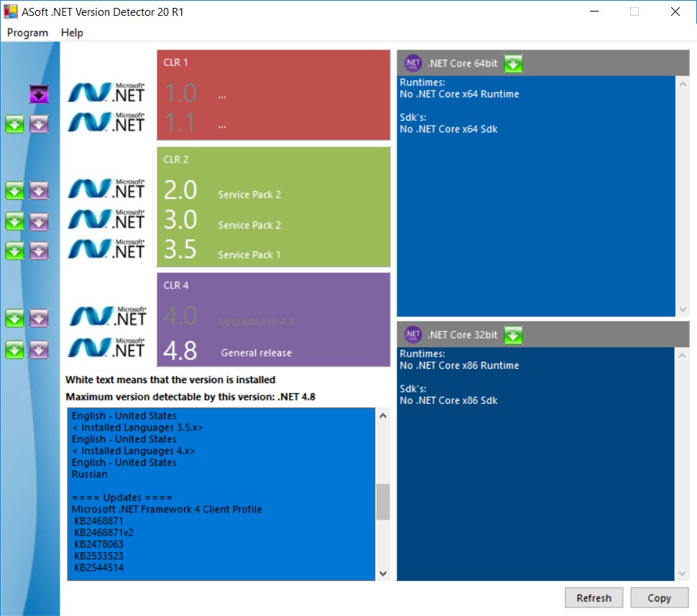697x616 pixels.
Task: Click the purple CLR 4 panel heading
Action: click(x=176, y=285)
